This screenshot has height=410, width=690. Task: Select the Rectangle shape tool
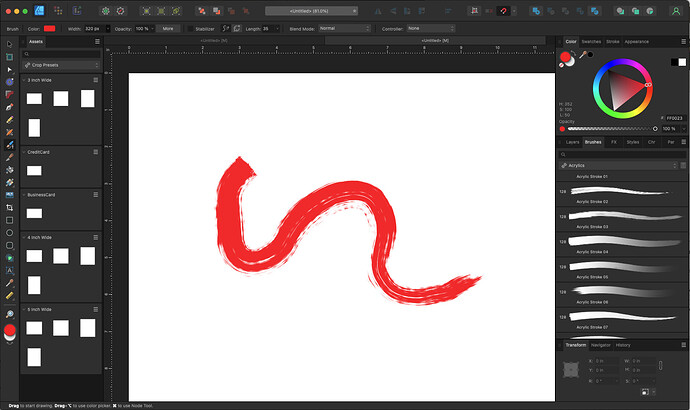10,219
